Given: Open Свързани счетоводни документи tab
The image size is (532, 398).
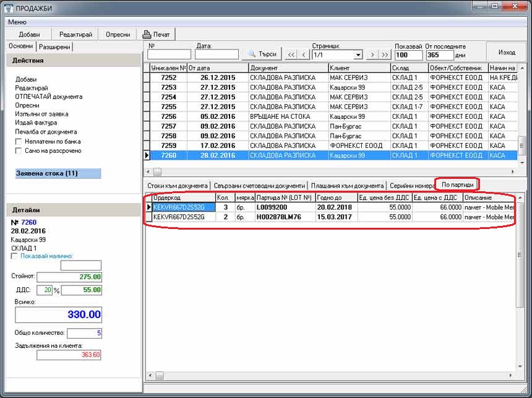Looking at the screenshot, I should pos(259,186).
